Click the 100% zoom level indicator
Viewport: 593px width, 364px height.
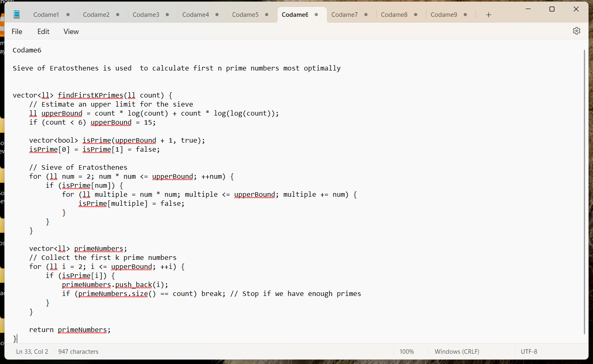pos(407,352)
